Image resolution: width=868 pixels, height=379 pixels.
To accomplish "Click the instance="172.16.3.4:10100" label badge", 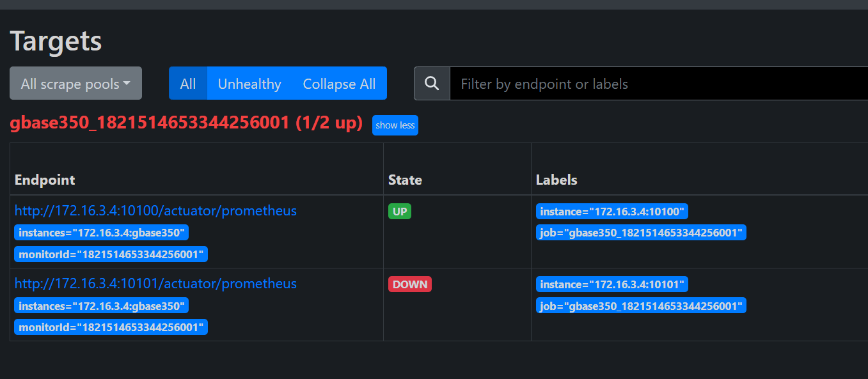I will pyautogui.click(x=612, y=212).
